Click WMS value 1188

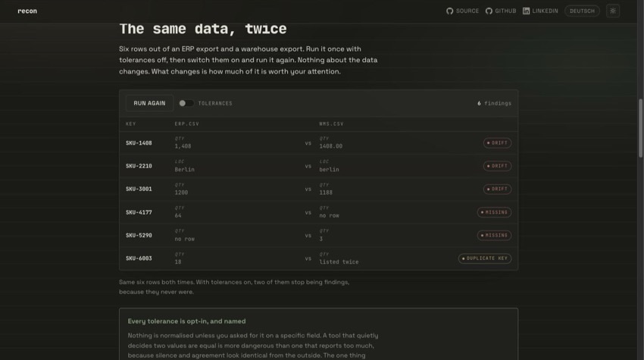pos(326,193)
